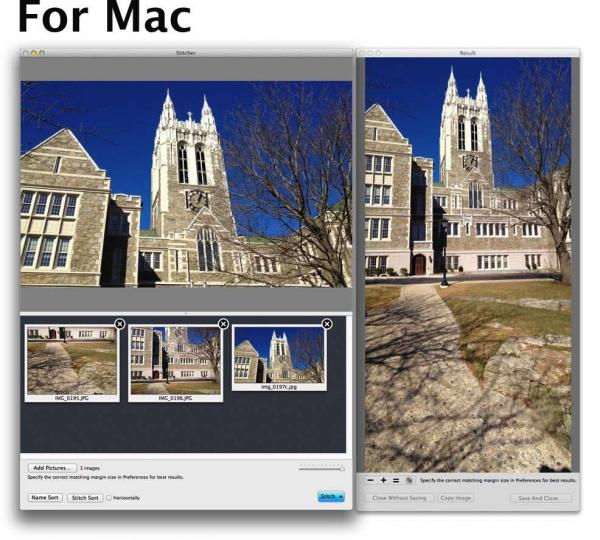
Task: Click the yellow minimize button of Stitcher
Action: [x=34, y=53]
